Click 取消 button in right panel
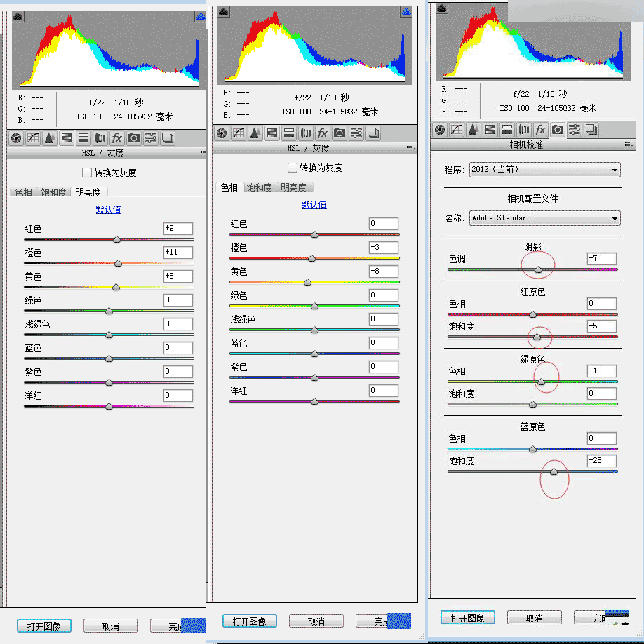The height and width of the screenshot is (644, 644). click(x=535, y=617)
